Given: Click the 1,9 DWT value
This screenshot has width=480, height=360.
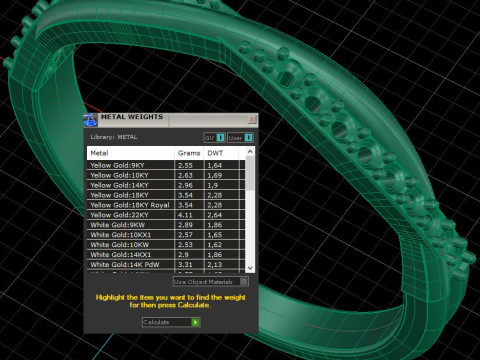Looking at the screenshot, I should pyautogui.click(x=212, y=185).
